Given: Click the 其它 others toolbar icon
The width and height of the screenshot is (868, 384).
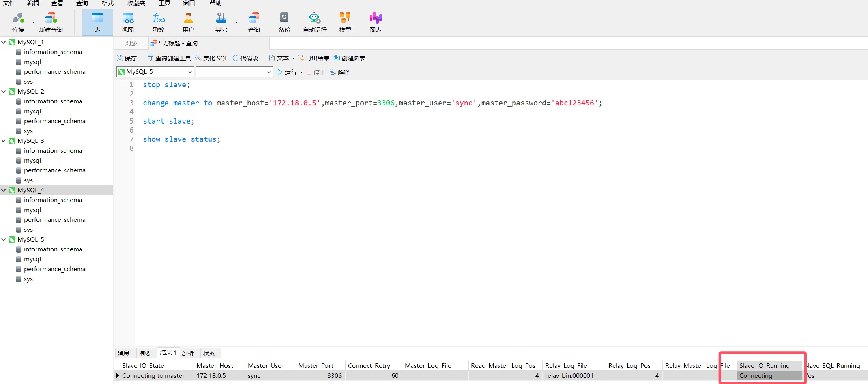Looking at the screenshot, I should click(221, 22).
